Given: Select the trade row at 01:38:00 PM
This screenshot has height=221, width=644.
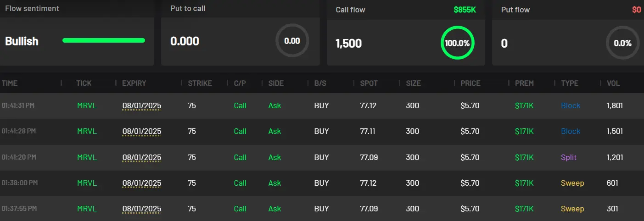Looking at the screenshot, I should tap(321, 183).
